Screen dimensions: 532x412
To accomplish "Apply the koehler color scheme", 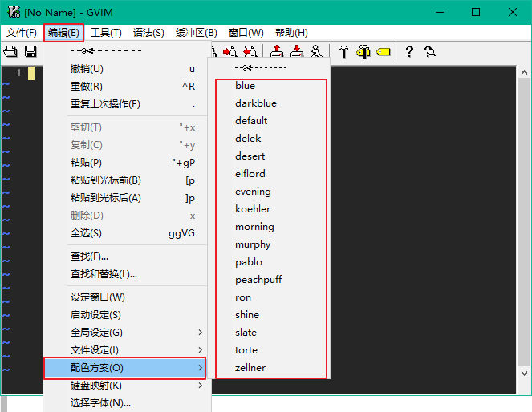I will click(x=269, y=209).
